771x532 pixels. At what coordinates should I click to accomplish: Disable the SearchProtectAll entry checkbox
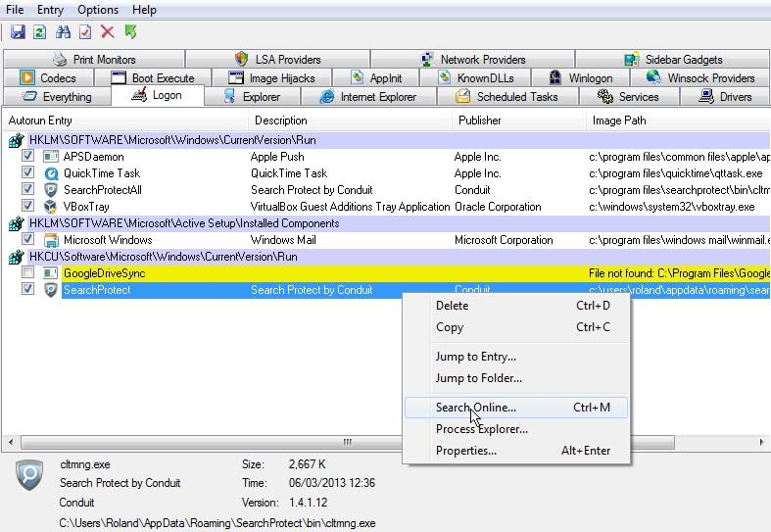(28, 189)
